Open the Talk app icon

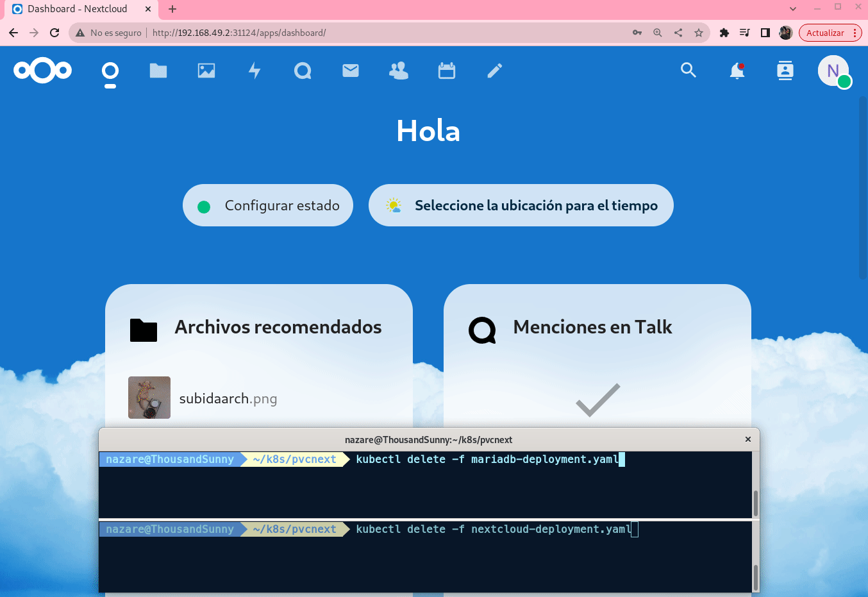[x=303, y=71]
